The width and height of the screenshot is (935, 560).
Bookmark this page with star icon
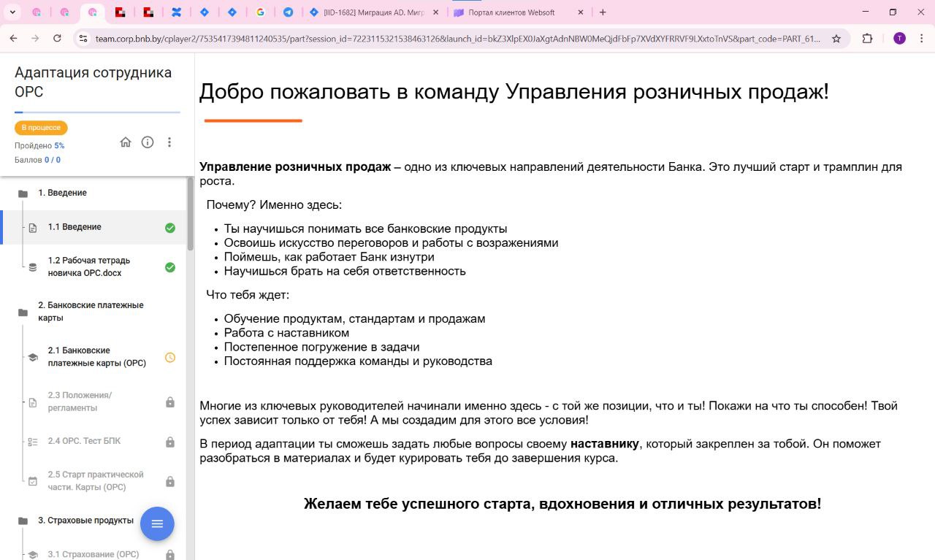coord(836,39)
